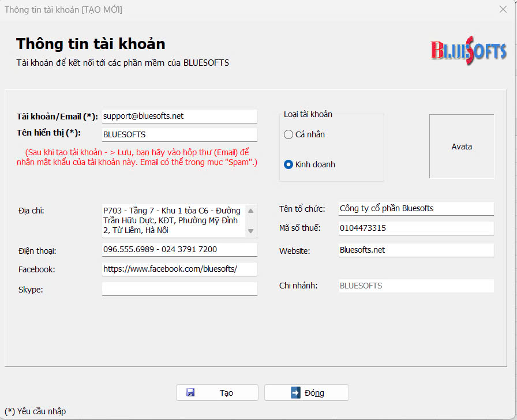Click the Tạo button
This screenshot has height=420, width=517.
(217, 393)
